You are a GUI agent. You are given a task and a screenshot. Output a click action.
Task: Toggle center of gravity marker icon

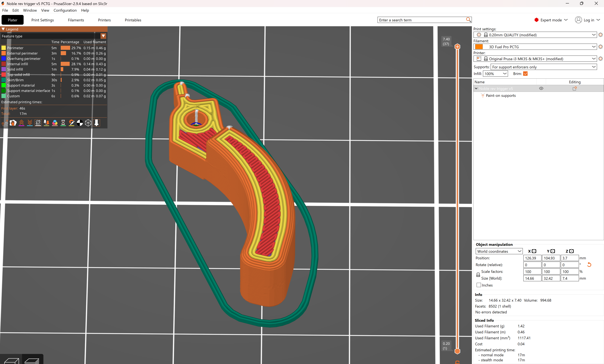[x=80, y=123]
